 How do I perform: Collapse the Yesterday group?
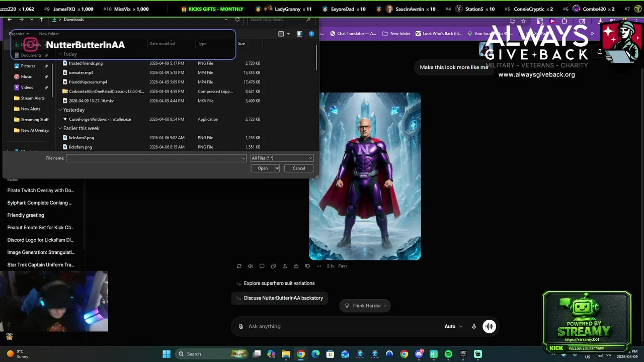[x=60, y=110]
